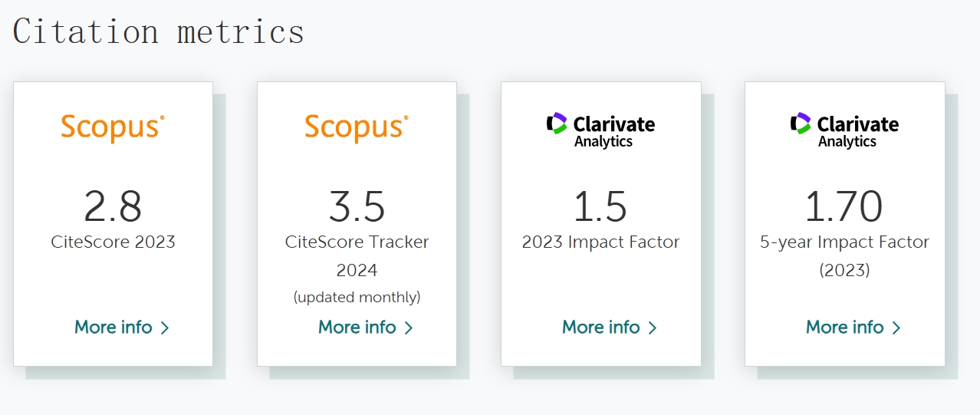Open More info for 5-year Impact Factor
The image size is (980, 415).
[853, 328]
